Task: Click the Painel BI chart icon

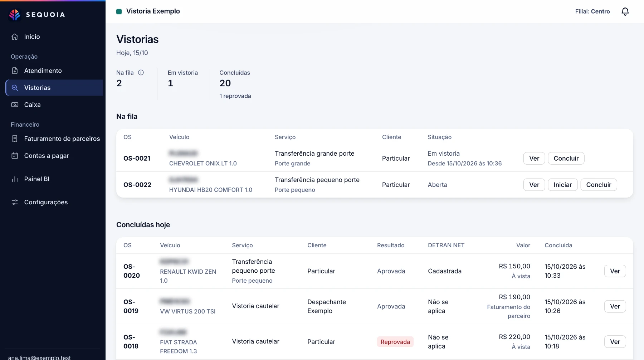Action: 15,179
